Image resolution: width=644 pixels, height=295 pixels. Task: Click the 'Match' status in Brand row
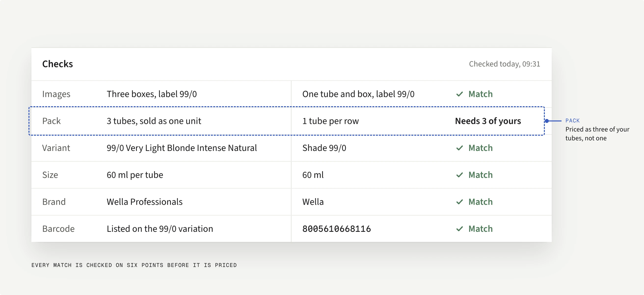coord(481,202)
